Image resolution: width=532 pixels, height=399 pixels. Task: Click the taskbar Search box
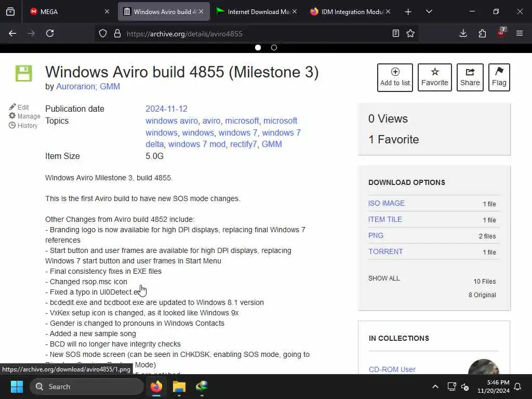(87, 387)
